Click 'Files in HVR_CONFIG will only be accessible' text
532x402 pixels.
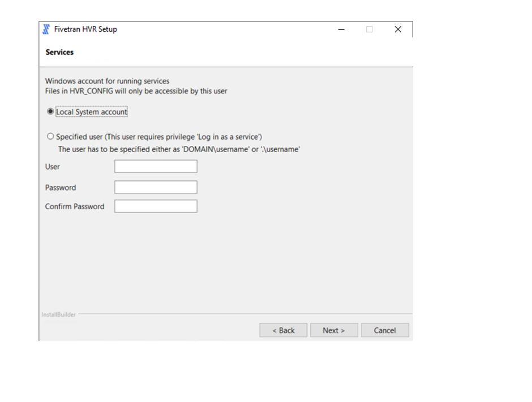(136, 91)
